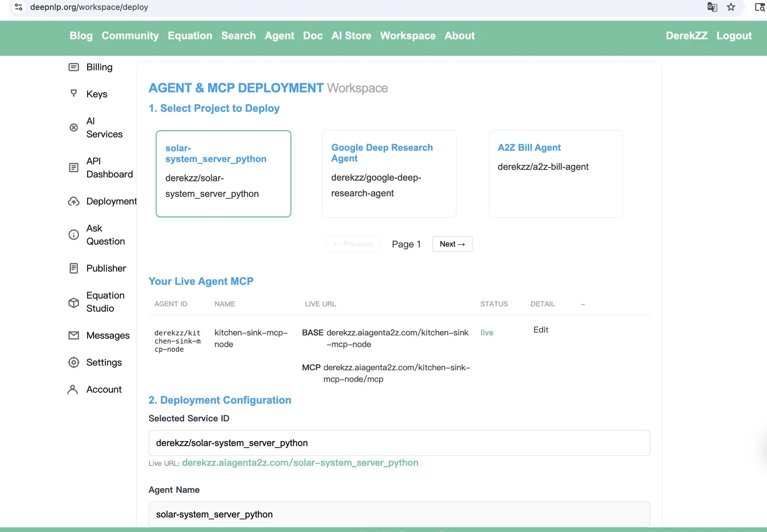Open the Community menu item
Image resolution: width=767 pixels, height=532 pixels.
point(130,36)
